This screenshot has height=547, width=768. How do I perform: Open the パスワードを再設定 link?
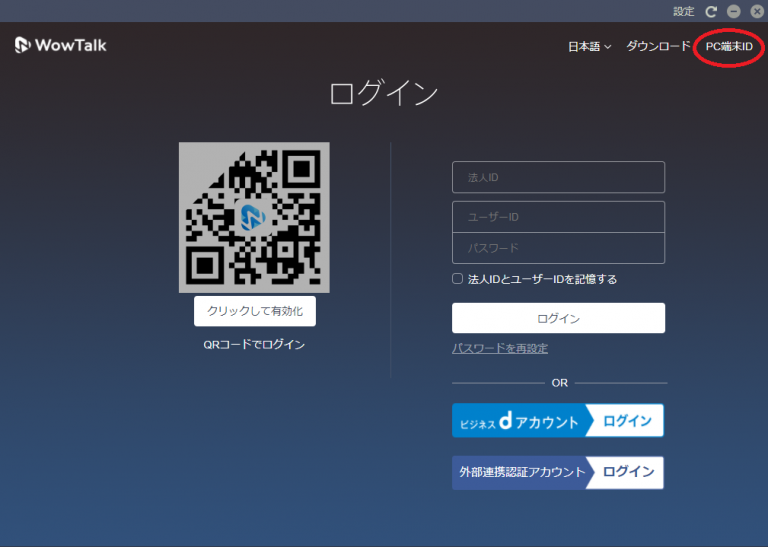click(500, 348)
